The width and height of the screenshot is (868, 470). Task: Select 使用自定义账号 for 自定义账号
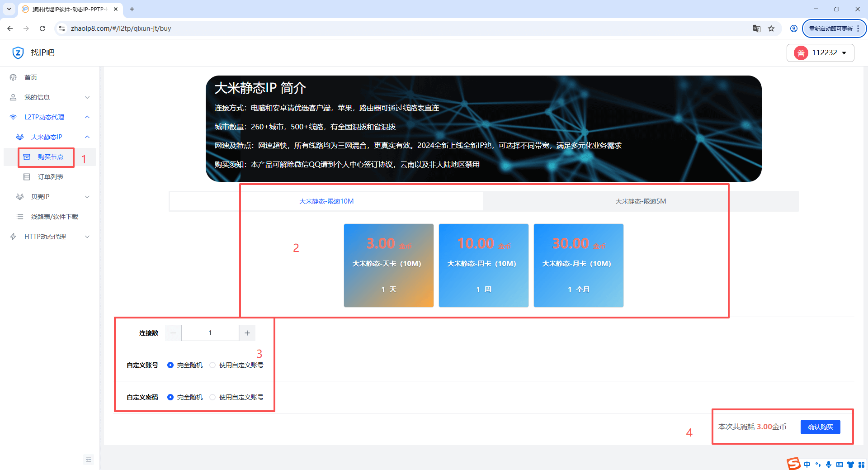236,365
